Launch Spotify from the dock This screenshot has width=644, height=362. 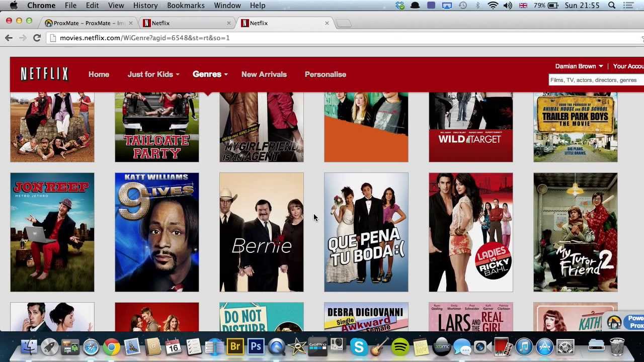point(400,346)
